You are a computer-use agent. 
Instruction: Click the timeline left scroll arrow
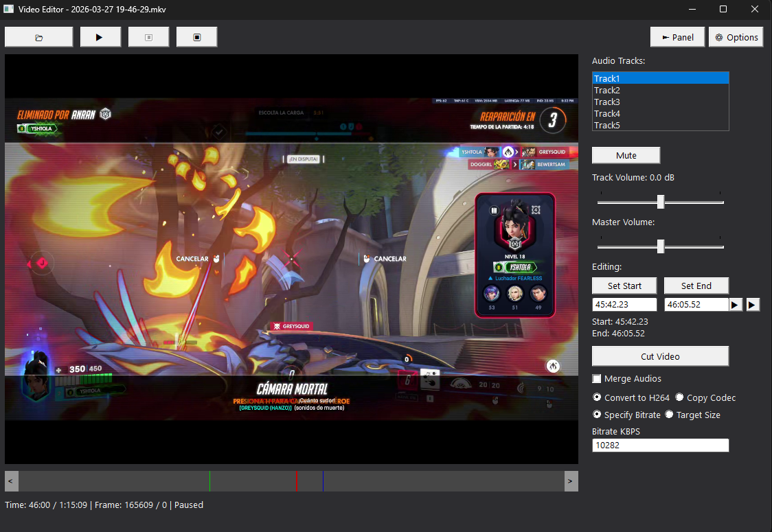tap(11, 481)
